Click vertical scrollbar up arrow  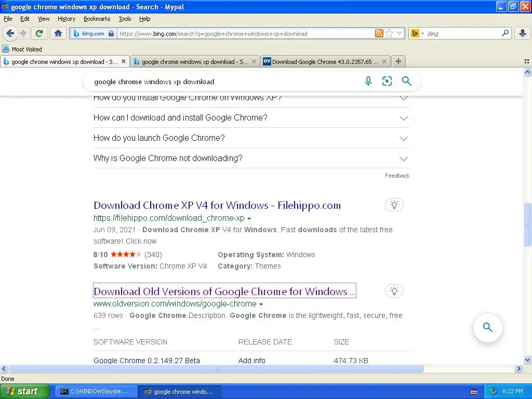pos(527,72)
